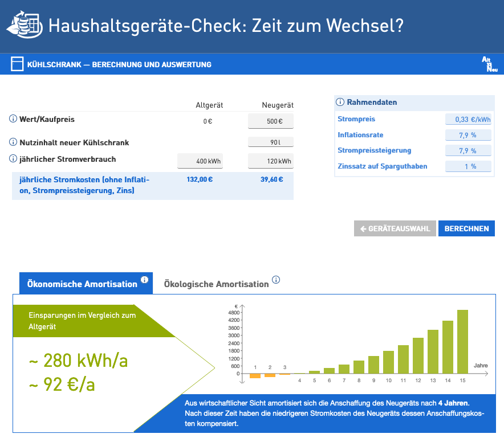Open info icon for jährlicher Stromverbrauch
Screen dimensions: 504x446
(13, 158)
